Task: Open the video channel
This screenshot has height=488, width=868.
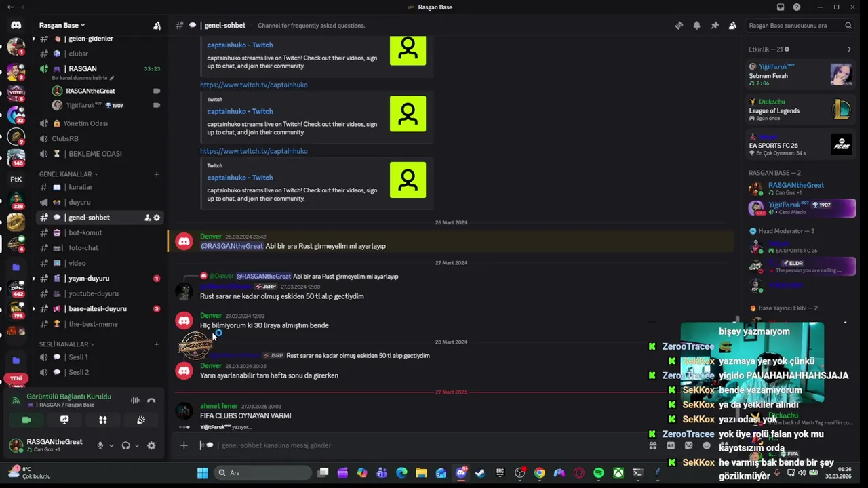Action: tap(100, 263)
